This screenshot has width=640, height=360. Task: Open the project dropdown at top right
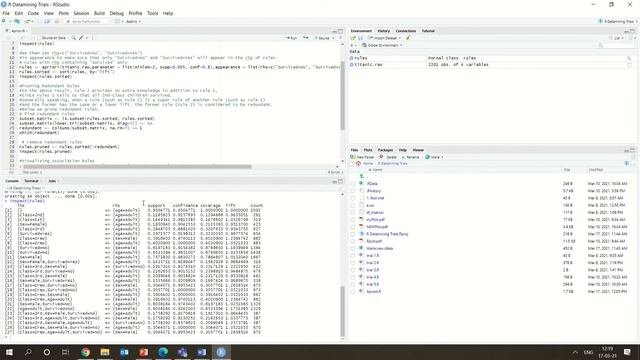pyautogui.click(x=618, y=21)
